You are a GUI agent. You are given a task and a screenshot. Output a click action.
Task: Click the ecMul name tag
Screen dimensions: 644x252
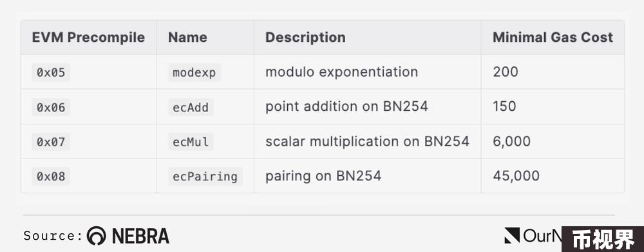[x=191, y=142]
